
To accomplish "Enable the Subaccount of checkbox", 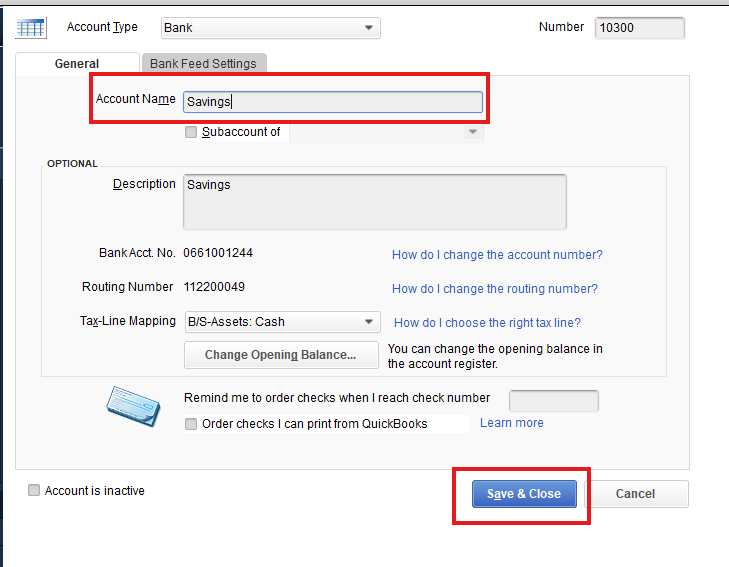I will [191, 132].
